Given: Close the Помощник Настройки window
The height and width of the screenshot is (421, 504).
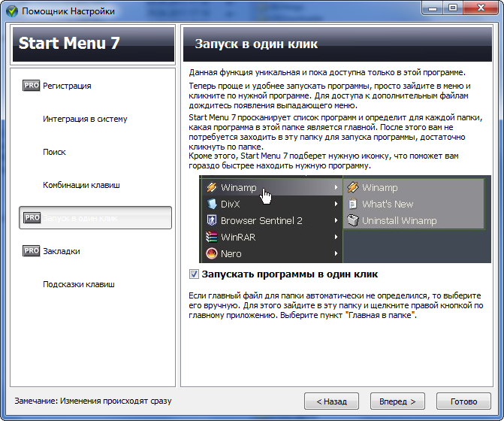Looking at the screenshot, I should (x=481, y=8).
